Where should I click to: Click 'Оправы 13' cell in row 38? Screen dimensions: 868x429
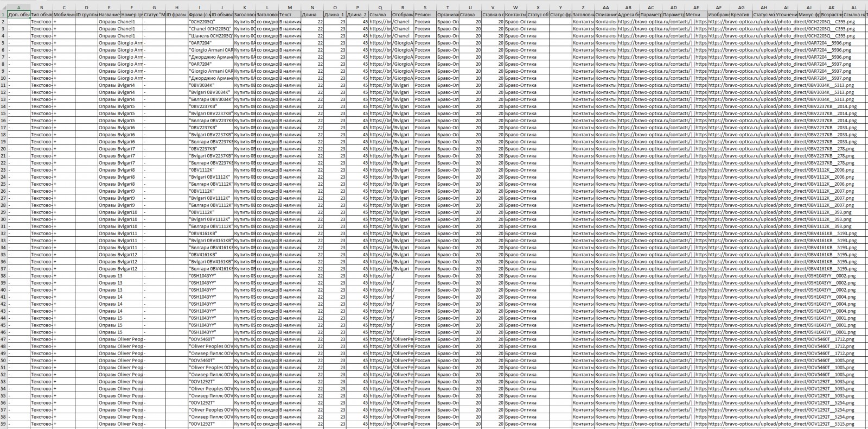pyautogui.click(x=109, y=276)
